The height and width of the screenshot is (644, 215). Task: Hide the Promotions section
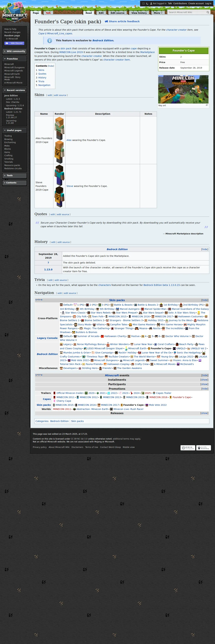click(x=204, y=389)
